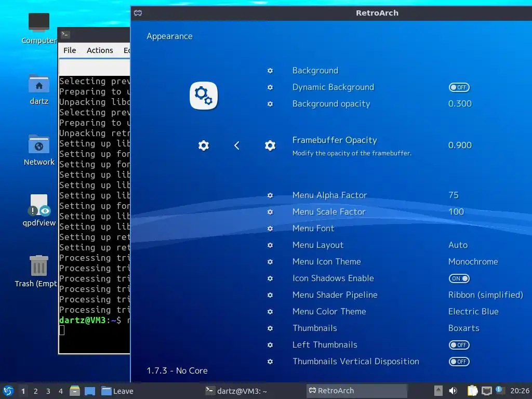Screen dimensions: 532x399
Task: Click the gear icon next to Menu Font
Action: (270, 229)
